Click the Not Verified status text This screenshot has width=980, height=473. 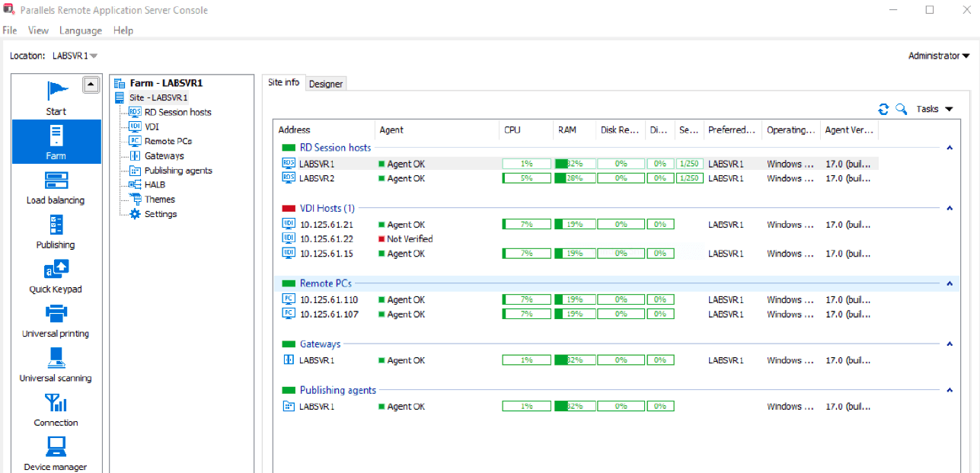(x=410, y=238)
